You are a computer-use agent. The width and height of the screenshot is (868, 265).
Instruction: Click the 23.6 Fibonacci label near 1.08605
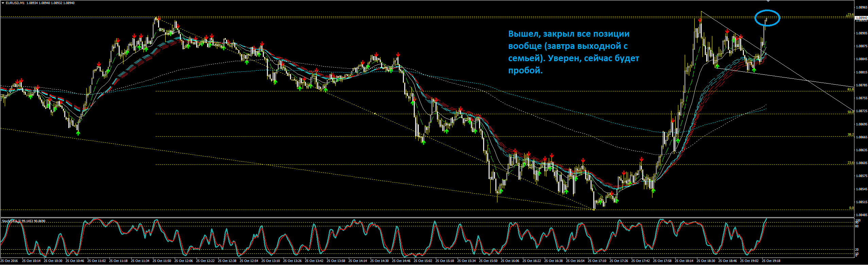click(850, 163)
